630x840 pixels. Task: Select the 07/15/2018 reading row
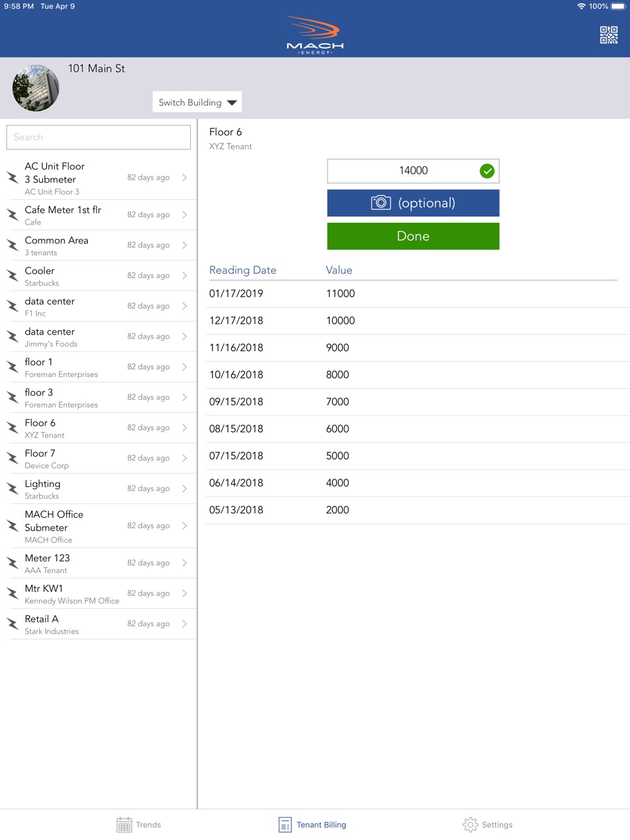click(418, 456)
